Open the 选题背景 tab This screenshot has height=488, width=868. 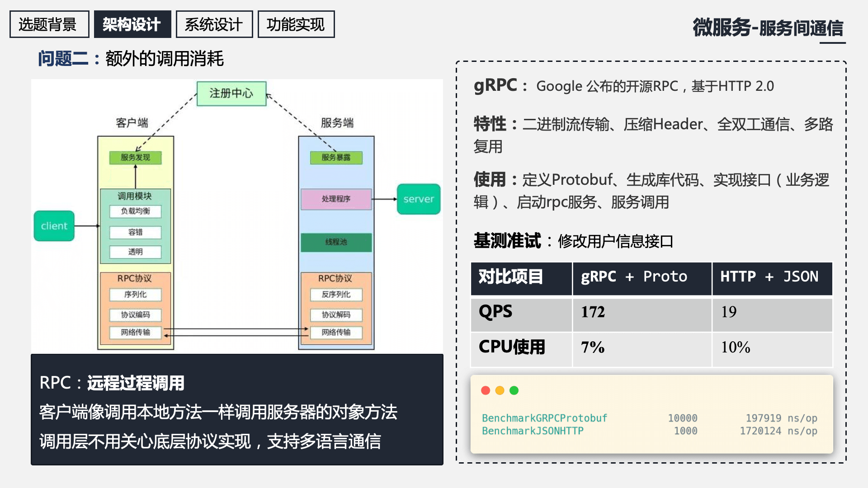(49, 24)
